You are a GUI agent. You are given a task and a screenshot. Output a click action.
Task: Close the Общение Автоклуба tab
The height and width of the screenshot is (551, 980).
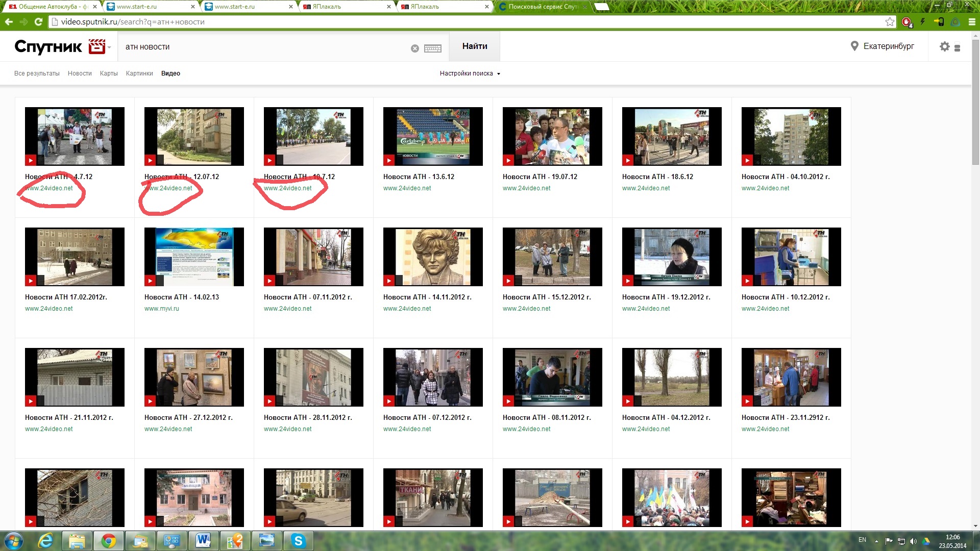[94, 7]
